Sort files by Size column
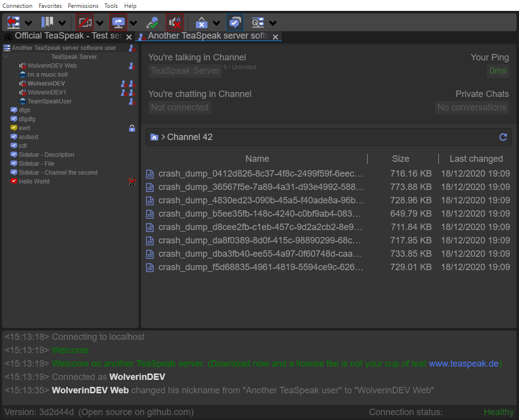Viewport: 519px width, 420px height. click(400, 159)
